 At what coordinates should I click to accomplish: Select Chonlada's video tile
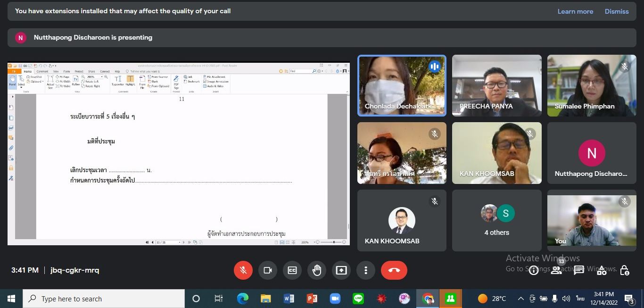click(x=402, y=86)
